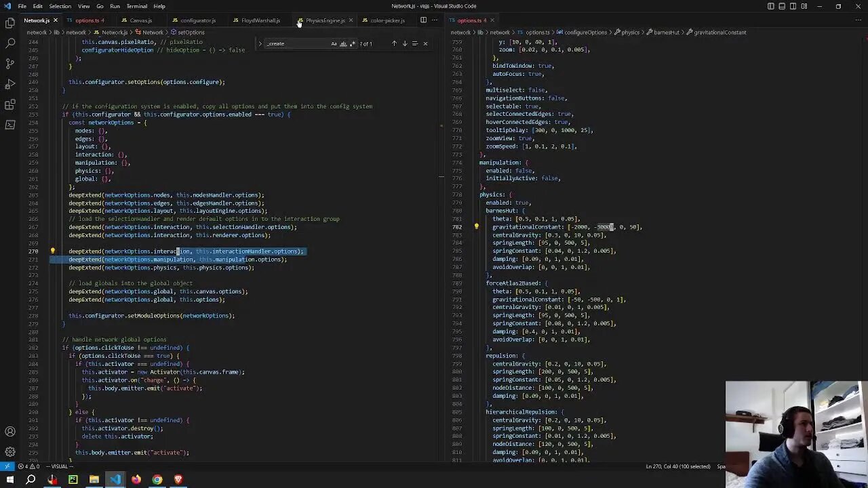This screenshot has width=868, height=488.
Task: Click the lightbulb code action on line 270
Action: (53, 251)
